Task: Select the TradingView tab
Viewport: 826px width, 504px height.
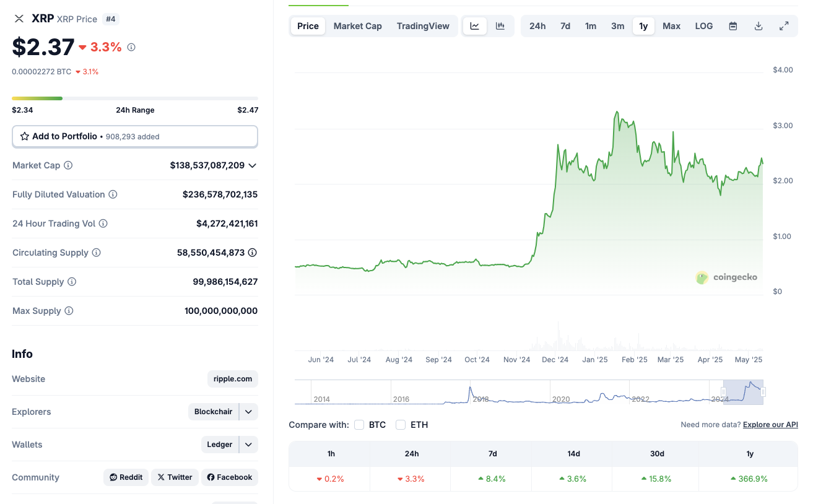Action: pos(423,26)
